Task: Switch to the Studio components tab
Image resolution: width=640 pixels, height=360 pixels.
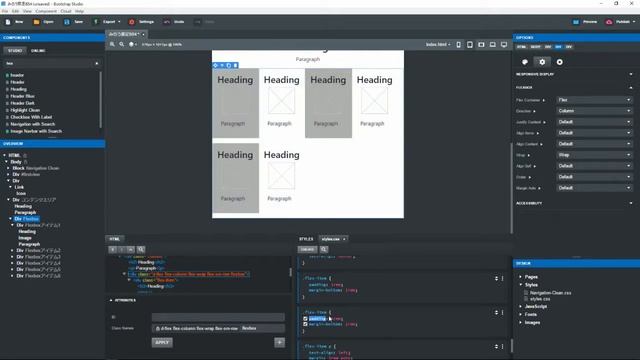Action: point(15,51)
